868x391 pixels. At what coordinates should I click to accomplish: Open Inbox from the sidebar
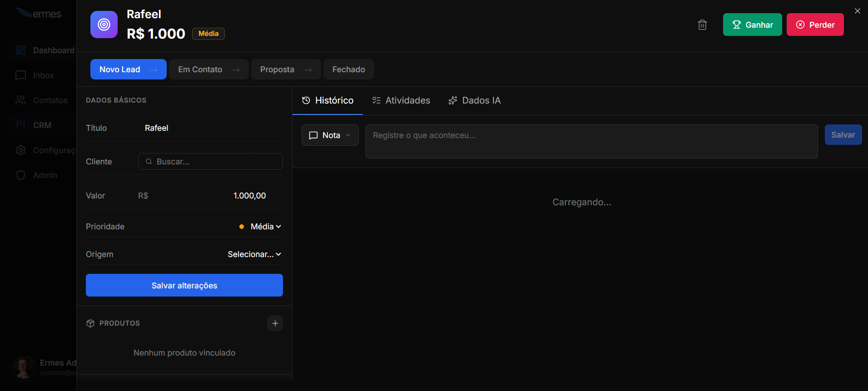(43, 75)
